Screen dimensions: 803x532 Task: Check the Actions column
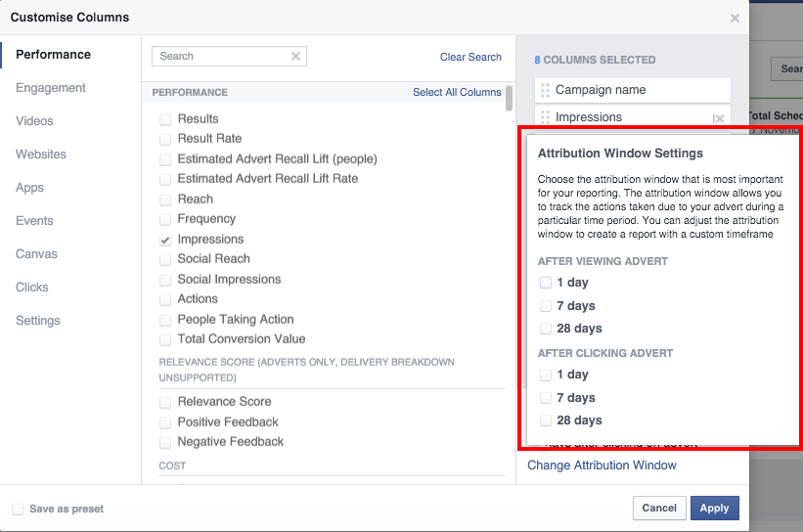click(165, 299)
